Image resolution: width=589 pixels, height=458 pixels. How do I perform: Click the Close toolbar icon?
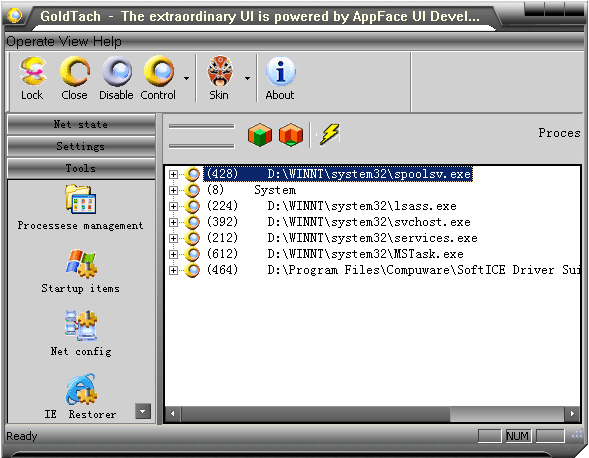pos(74,71)
